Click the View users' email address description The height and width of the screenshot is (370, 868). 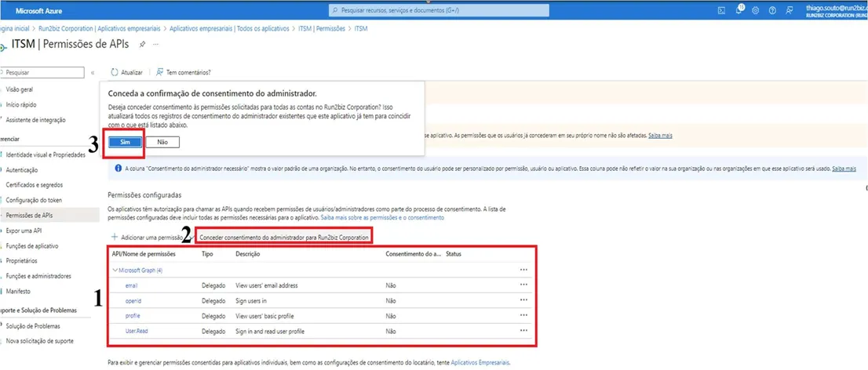[x=267, y=286]
